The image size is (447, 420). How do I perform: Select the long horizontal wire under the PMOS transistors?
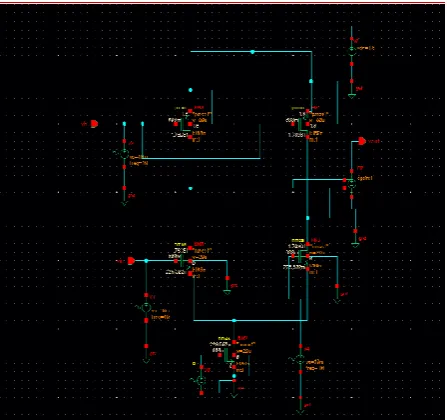201,158
